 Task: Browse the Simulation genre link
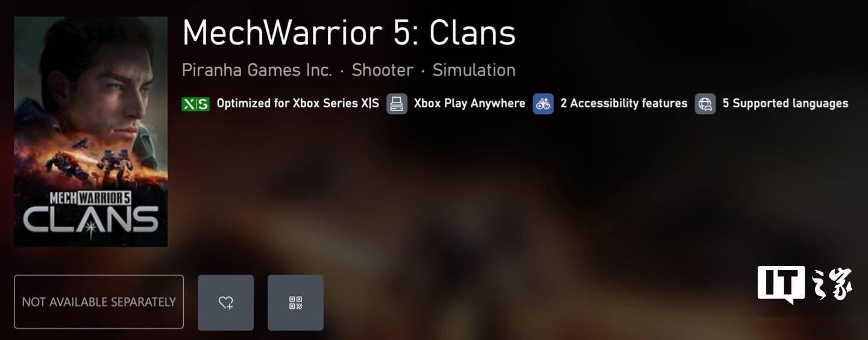coord(474,70)
